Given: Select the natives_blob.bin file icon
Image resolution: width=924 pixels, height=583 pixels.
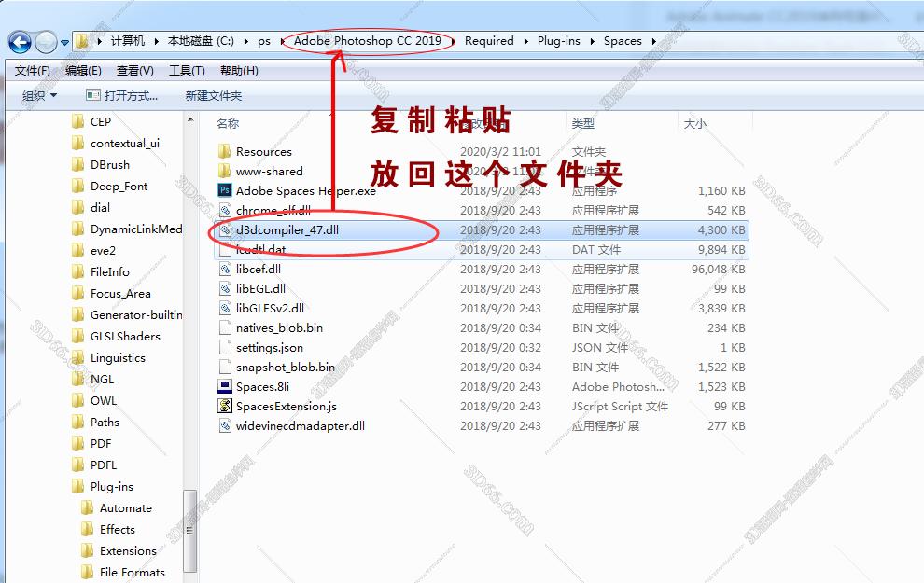Looking at the screenshot, I should click(x=225, y=328).
